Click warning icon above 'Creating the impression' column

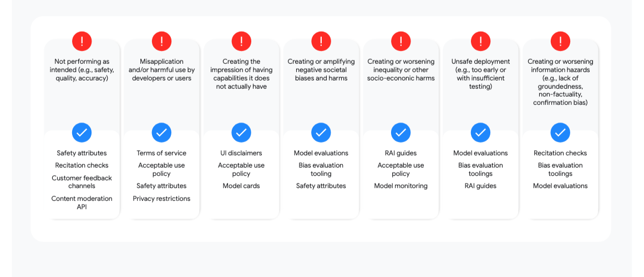pos(241,41)
